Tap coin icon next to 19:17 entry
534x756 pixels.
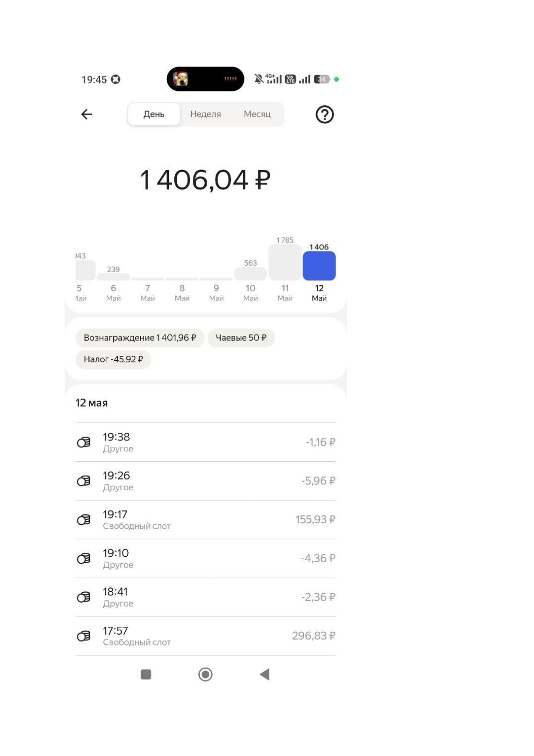click(83, 520)
